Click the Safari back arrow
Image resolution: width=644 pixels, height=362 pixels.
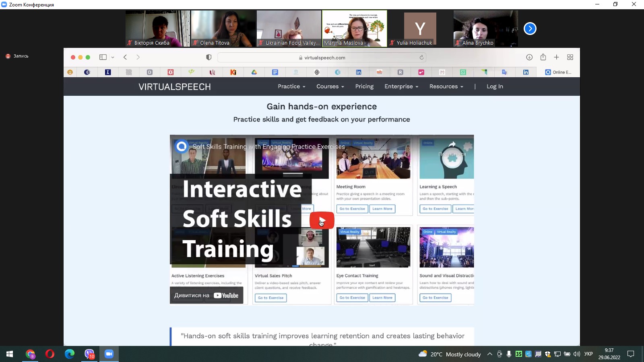[125, 57]
